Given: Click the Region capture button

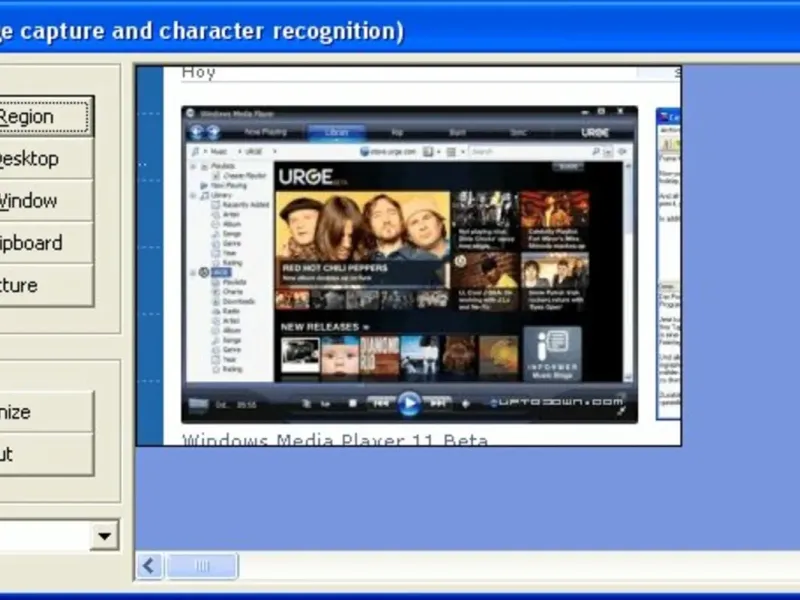Looking at the screenshot, I should coord(46,116).
